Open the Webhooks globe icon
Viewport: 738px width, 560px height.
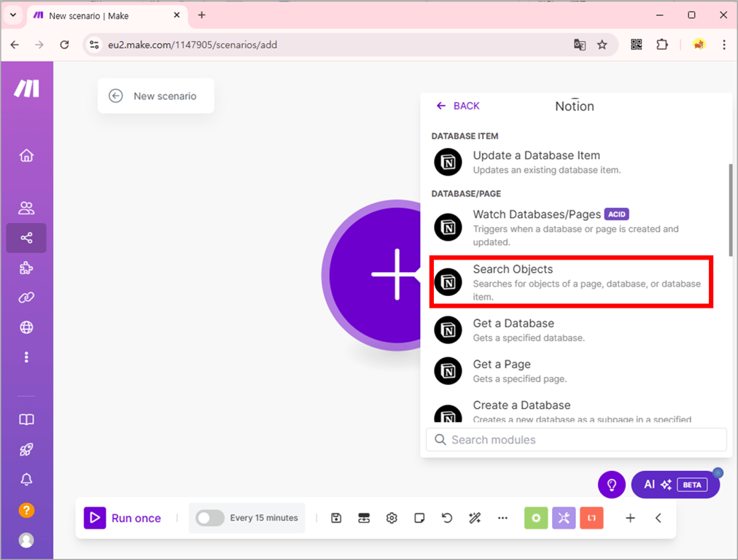point(26,327)
